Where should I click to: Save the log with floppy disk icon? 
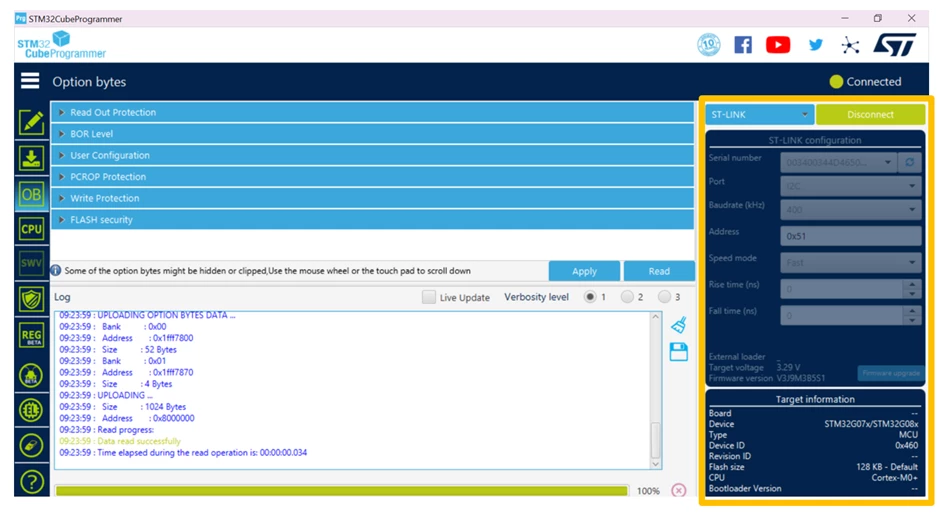pyautogui.click(x=679, y=352)
